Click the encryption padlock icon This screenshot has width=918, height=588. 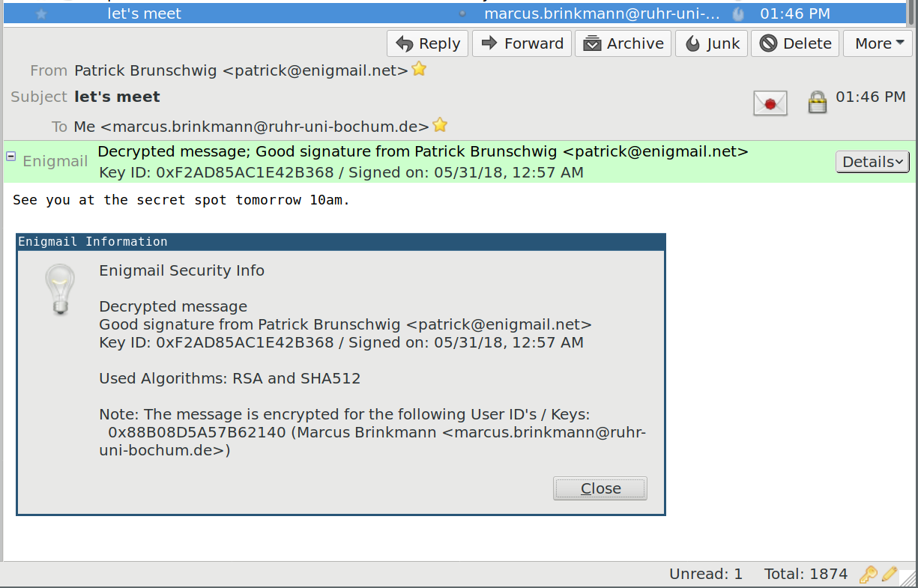point(817,102)
